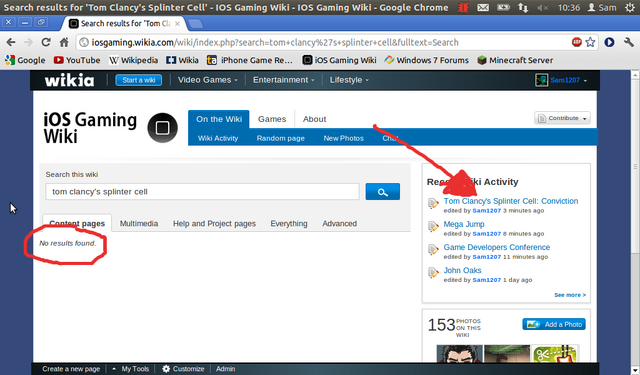Click edit icon beside Mega Jump

coord(433,226)
